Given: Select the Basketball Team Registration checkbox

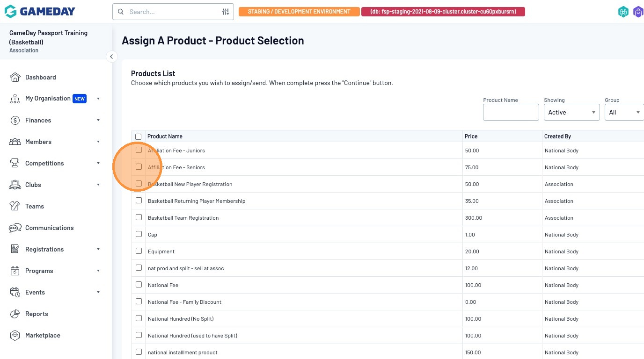Looking at the screenshot, I should (x=139, y=217).
